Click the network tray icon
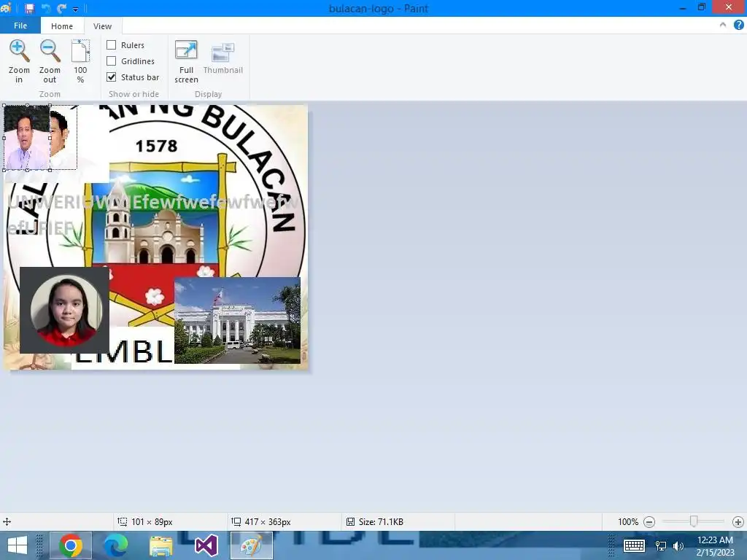Screen dimensions: 747x560 click(661, 545)
